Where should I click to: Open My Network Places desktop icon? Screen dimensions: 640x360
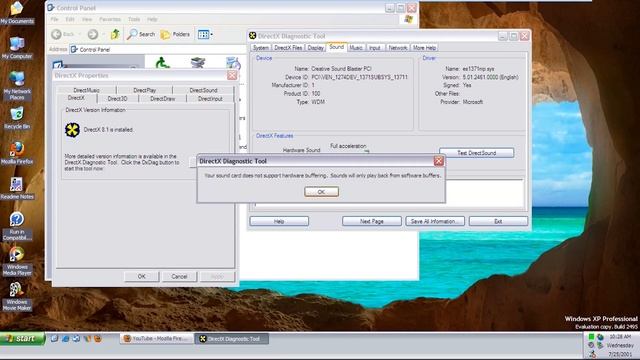click(x=17, y=86)
